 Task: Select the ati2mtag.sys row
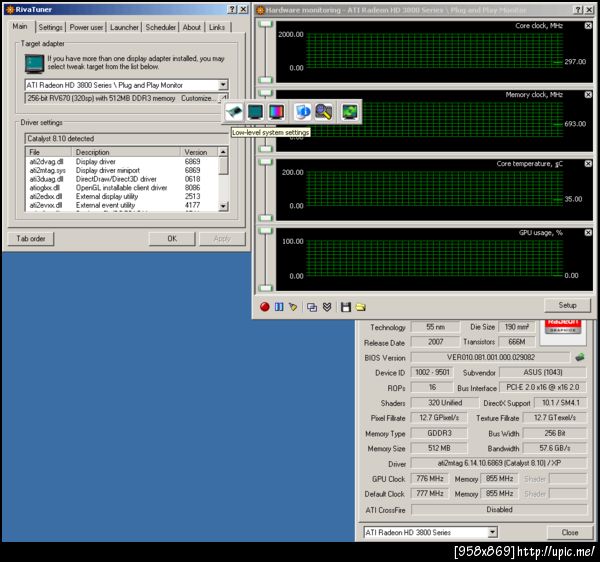pos(122,170)
